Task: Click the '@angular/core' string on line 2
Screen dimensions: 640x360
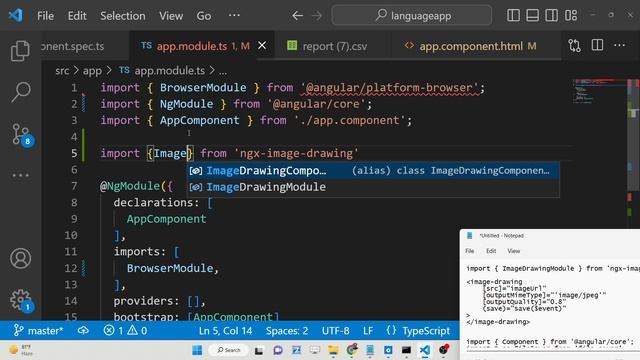Action: [316, 104]
